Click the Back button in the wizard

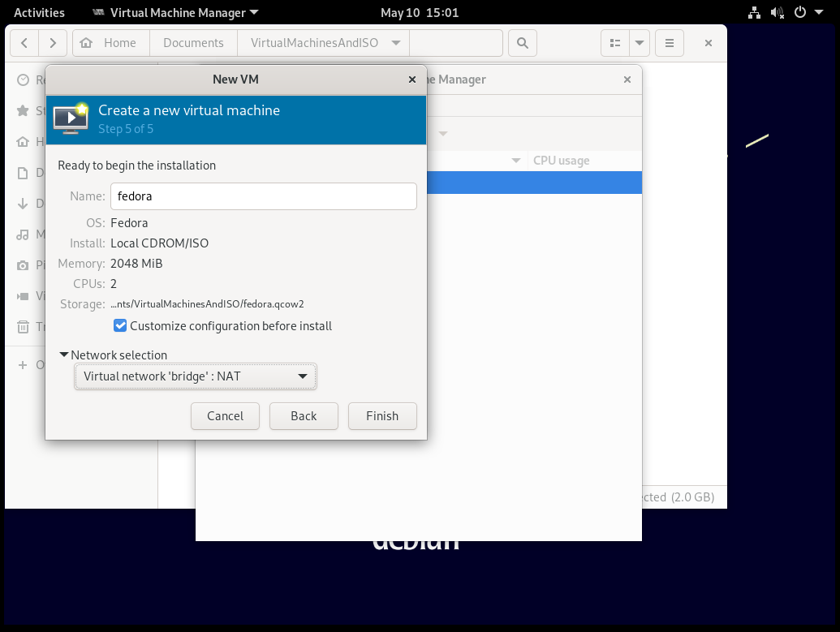[304, 416]
